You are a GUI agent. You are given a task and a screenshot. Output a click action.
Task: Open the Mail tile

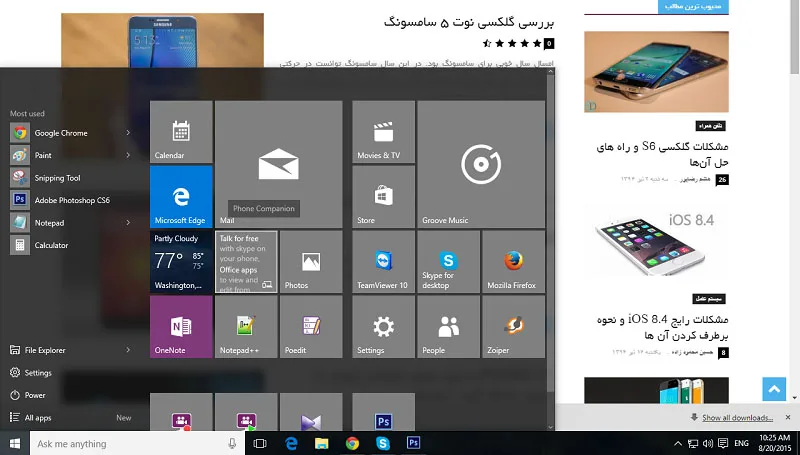[279, 164]
